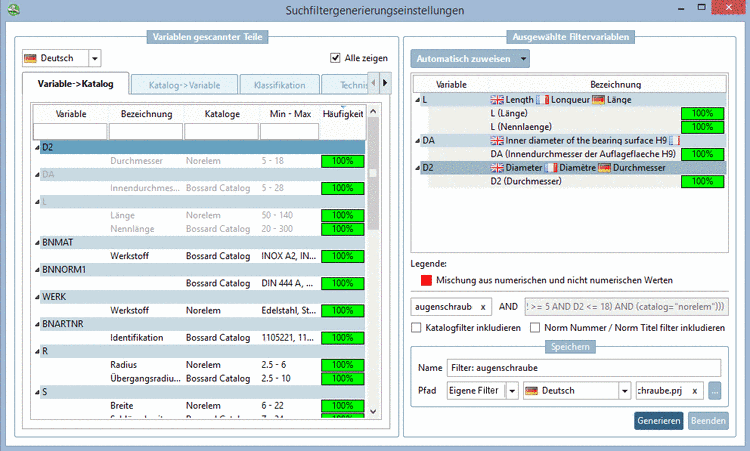The width and height of the screenshot is (750, 451).
Task: Clear the augenschraub search term with x
Action: (x=483, y=307)
